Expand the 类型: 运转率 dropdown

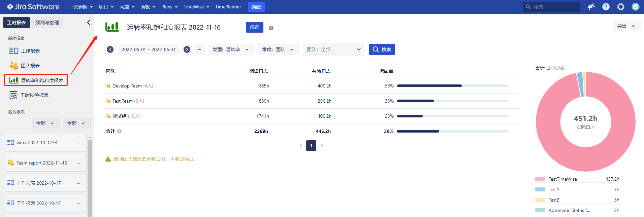[231, 49]
